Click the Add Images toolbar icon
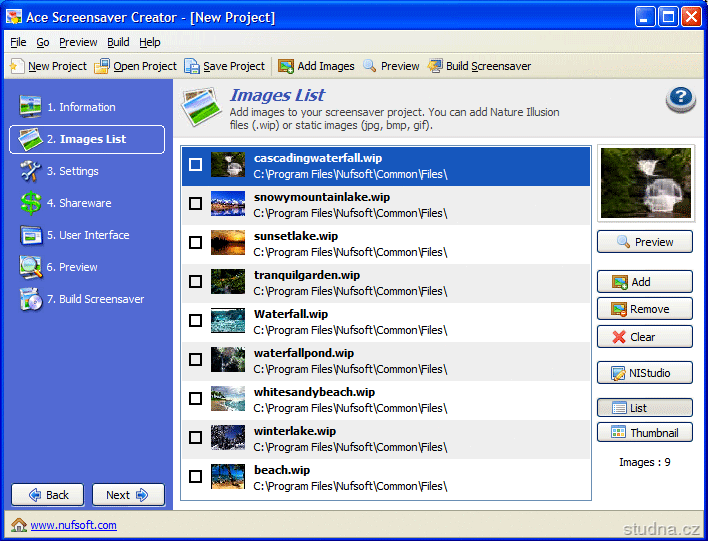The height and width of the screenshot is (541, 708). (x=286, y=66)
